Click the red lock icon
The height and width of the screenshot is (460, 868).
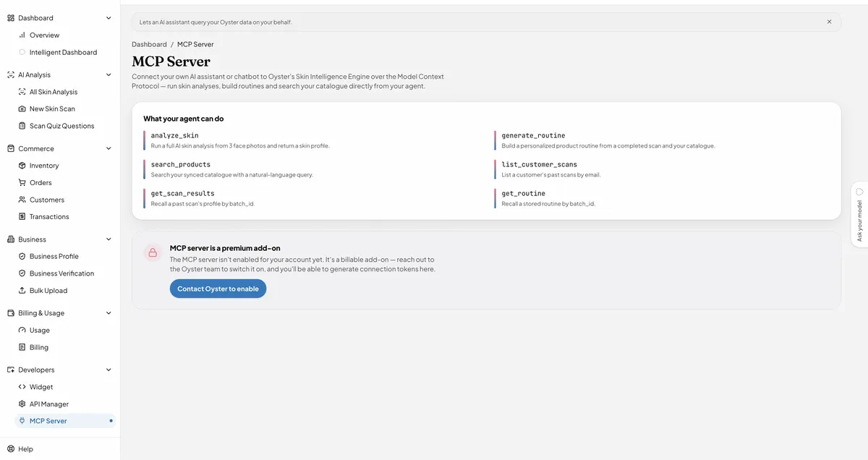(x=152, y=252)
